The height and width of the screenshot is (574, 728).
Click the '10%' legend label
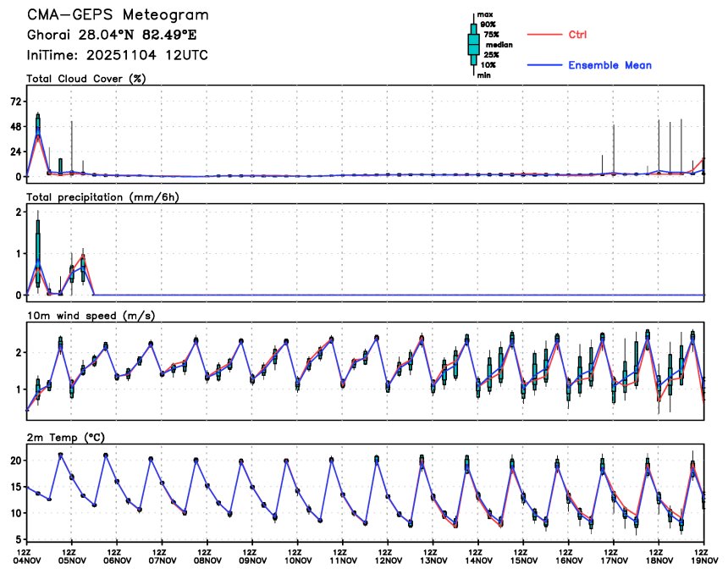[488, 65]
